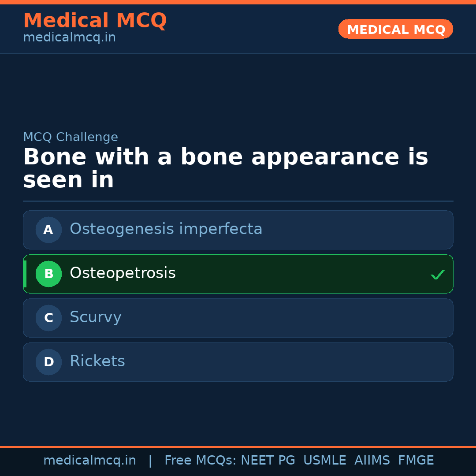Click the divider line under the question
The height and width of the screenshot is (476, 476).
pos(238,201)
